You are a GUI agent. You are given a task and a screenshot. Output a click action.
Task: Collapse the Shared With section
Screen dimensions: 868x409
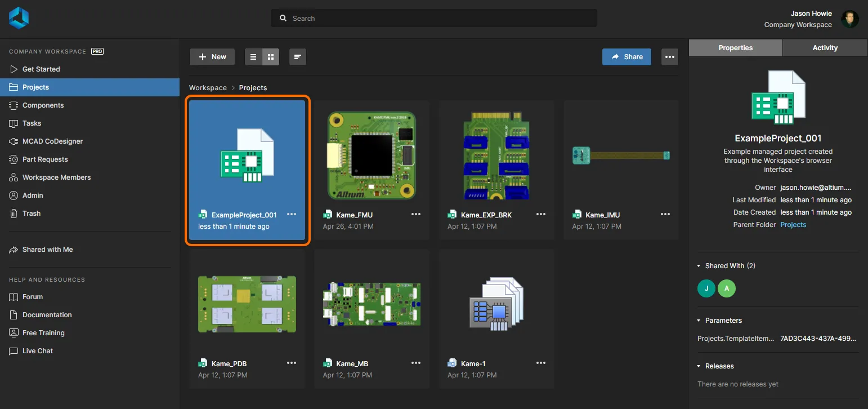(700, 266)
